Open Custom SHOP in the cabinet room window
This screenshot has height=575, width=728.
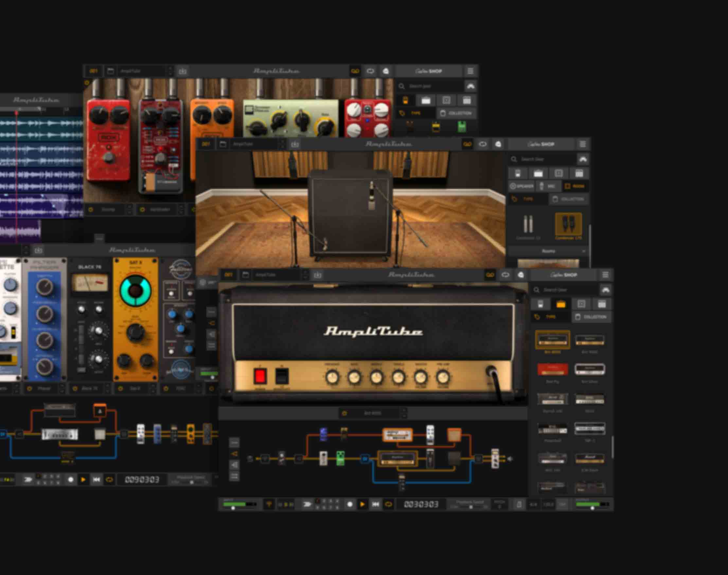coord(541,144)
